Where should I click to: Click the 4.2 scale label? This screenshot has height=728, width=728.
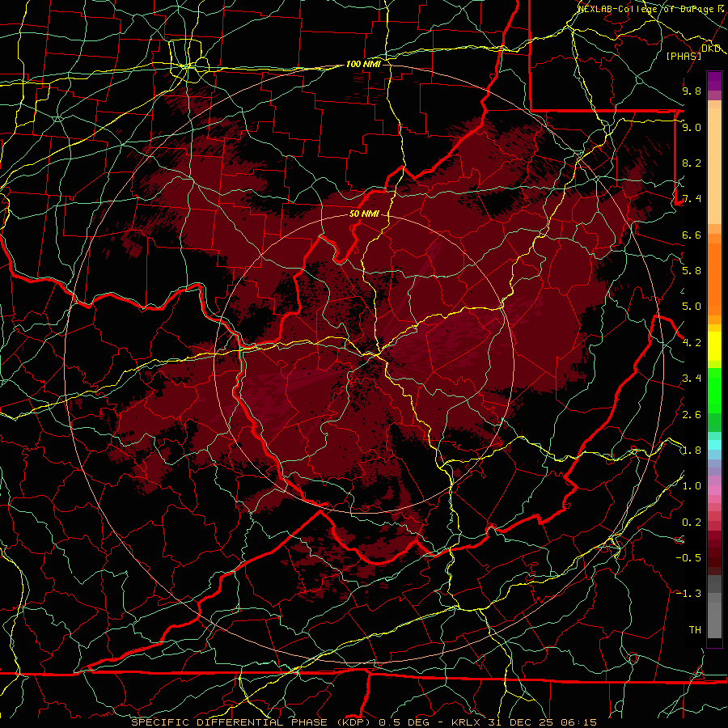pos(692,343)
